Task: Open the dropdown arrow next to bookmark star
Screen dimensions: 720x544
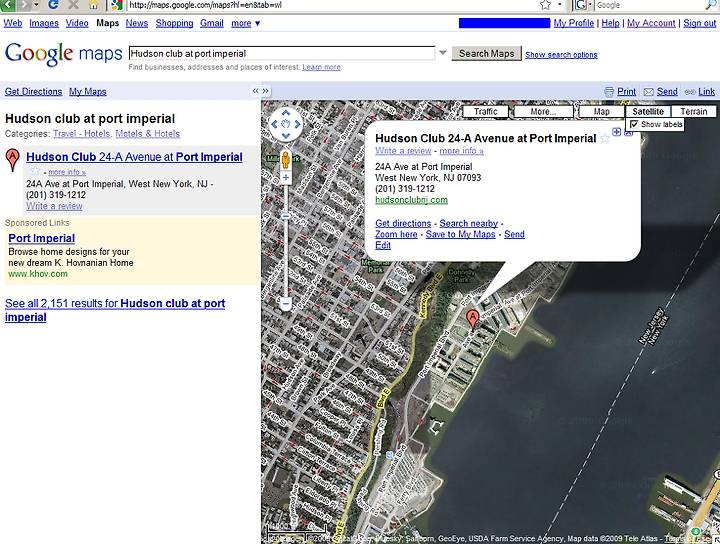Action: 559,5
